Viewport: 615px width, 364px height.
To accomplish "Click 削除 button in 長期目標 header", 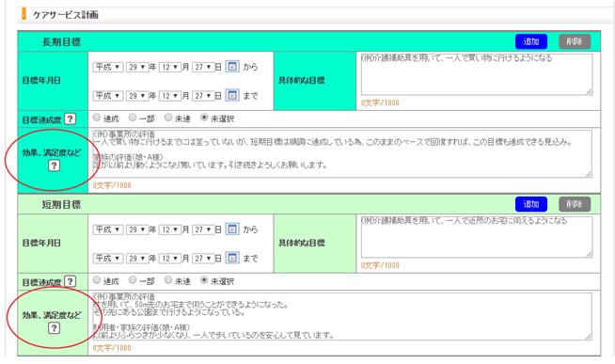I will 575,41.
